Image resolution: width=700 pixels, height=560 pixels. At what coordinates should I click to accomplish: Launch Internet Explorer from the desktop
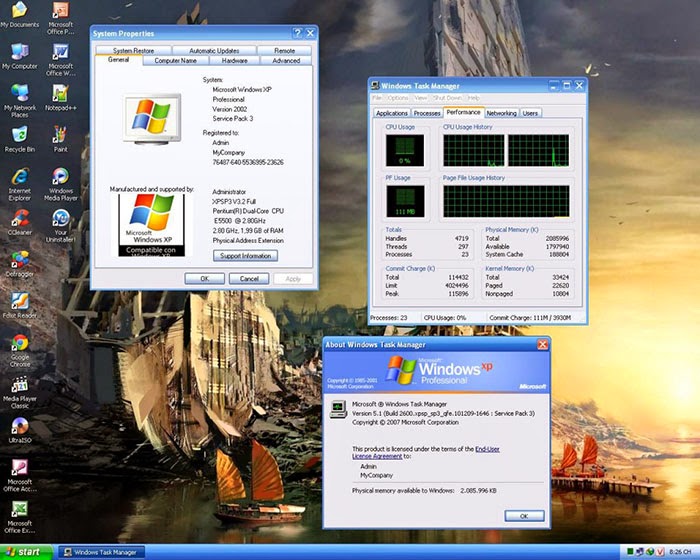[x=19, y=176]
